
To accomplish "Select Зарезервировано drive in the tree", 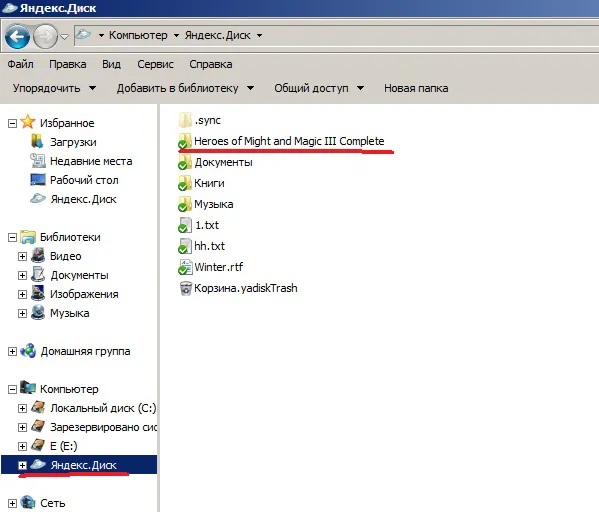I will (x=103, y=427).
